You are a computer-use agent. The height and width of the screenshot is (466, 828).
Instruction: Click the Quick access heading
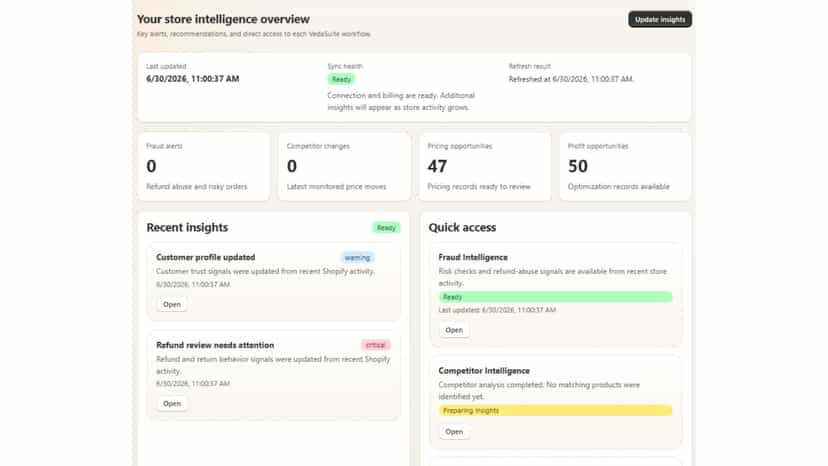point(462,228)
